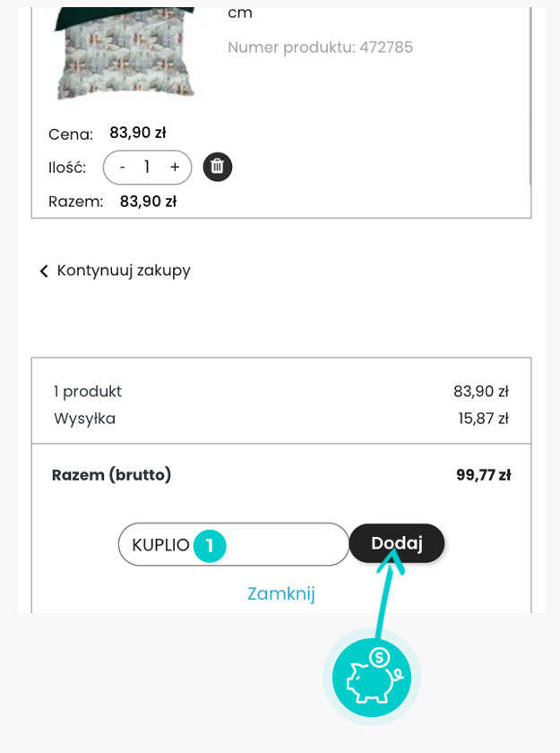Click the teal number 1 step badge

[x=210, y=544]
